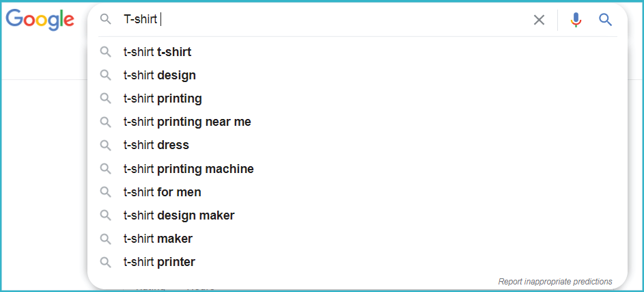Click into the T-shirt search input field
644x292 pixels.
324,19
